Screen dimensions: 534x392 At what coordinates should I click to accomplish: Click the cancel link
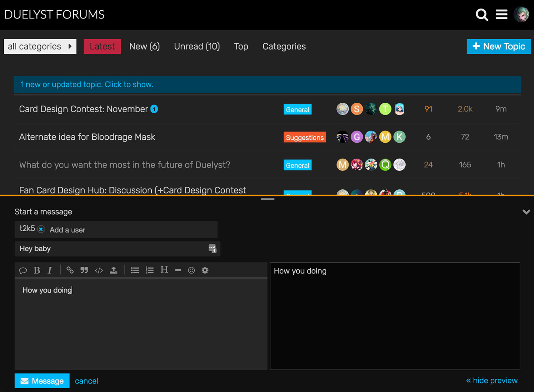pyautogui.click(x=86, y=381)
